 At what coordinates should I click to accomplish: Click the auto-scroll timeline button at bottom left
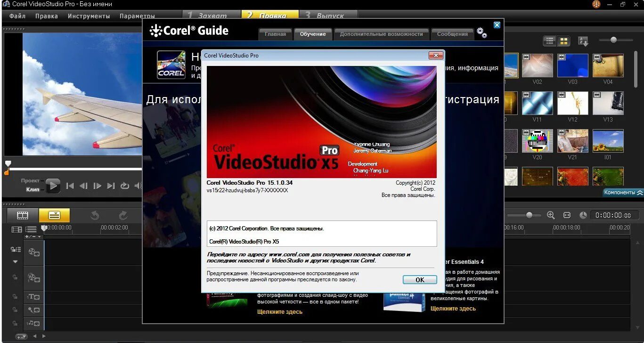[x=21, y=336]
